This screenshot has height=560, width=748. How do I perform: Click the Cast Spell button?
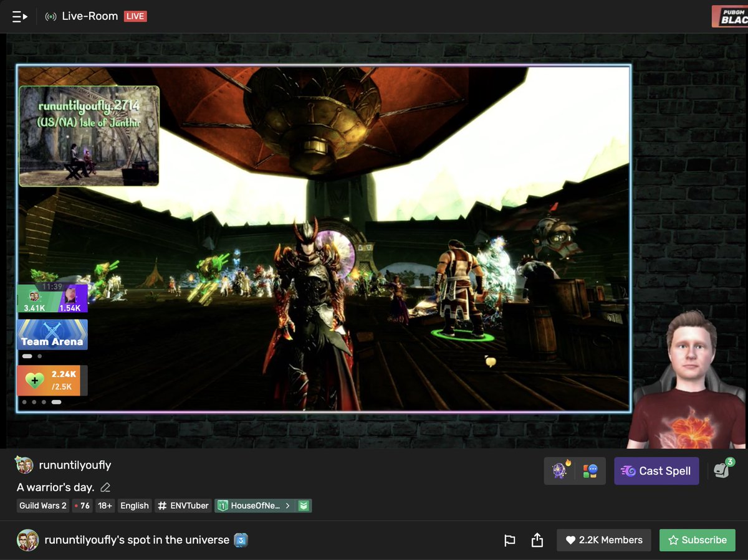point(656,471)
